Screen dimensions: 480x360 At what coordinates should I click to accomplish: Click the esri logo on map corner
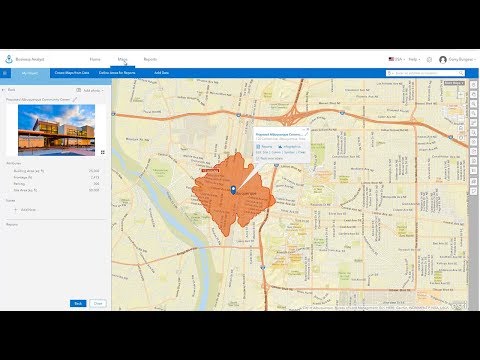[459, 306]
